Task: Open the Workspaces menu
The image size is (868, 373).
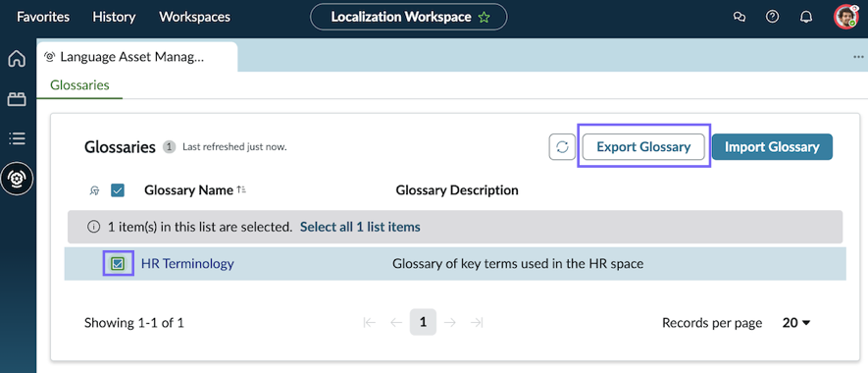Action: [195, 18]
